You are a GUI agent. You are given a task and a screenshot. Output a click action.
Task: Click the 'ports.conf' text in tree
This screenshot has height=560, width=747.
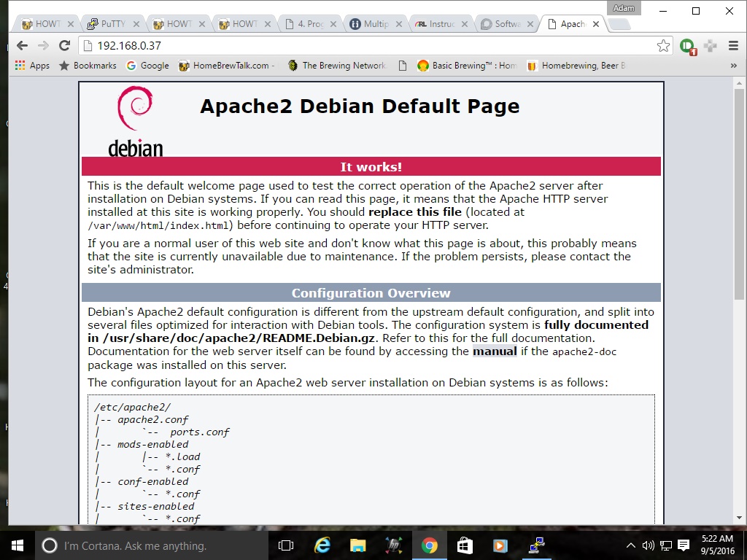[200, 432]
